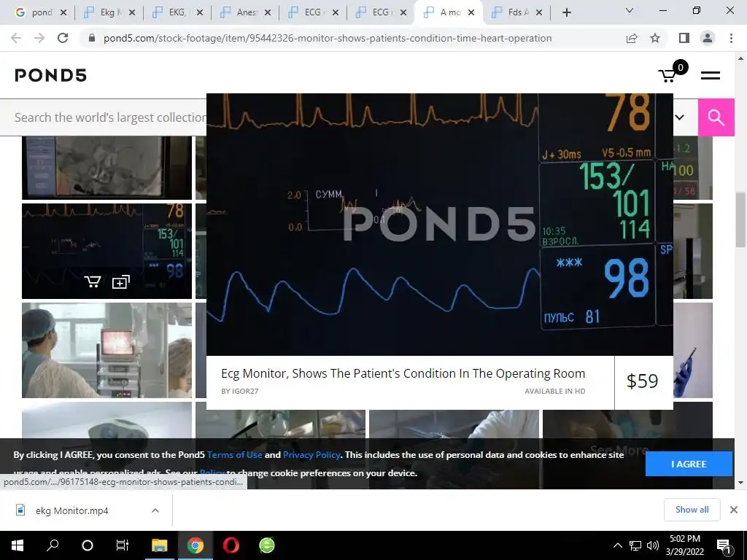Click the I AGREE cookie button
The image size is (747, 560).
pos(689,464)
